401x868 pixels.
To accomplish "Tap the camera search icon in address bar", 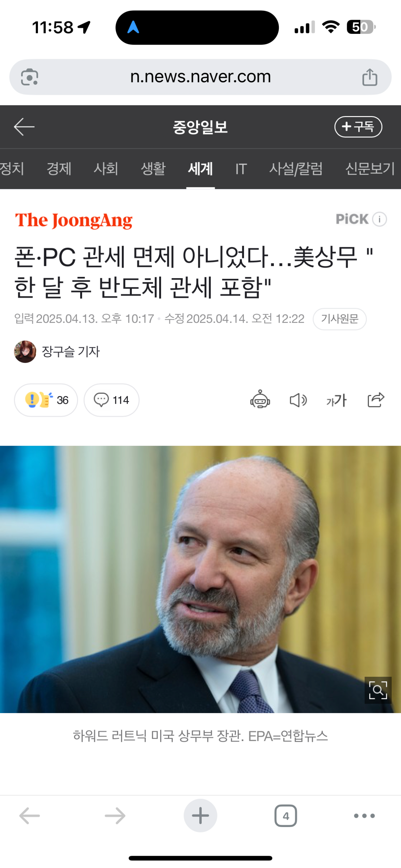I will point(29,77).
